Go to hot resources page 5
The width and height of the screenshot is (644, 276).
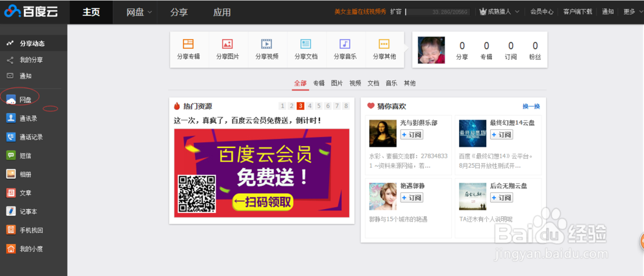[x=319, y=106]
